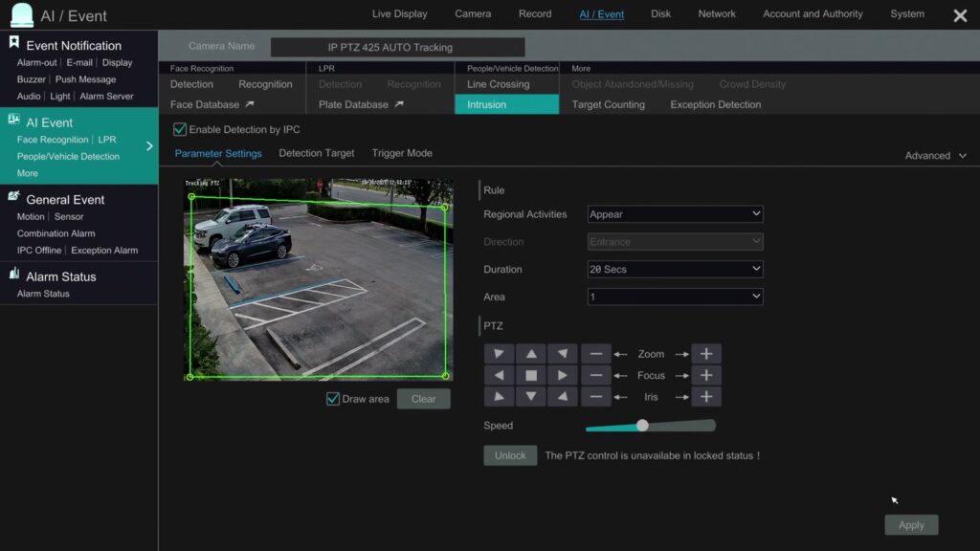This screenshot has width=980, height=551.
Task: Click Iris minus button
Action: pyautogui.click(x=595, y=397)
